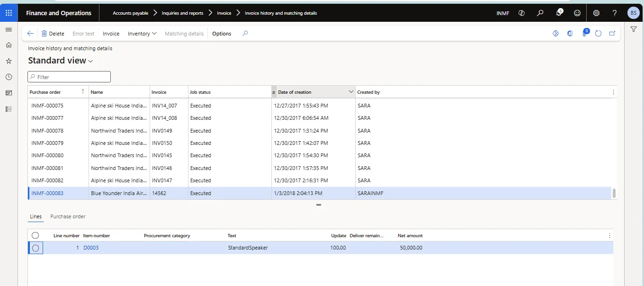Switch to the Lines tab

[x=36, y=216]
